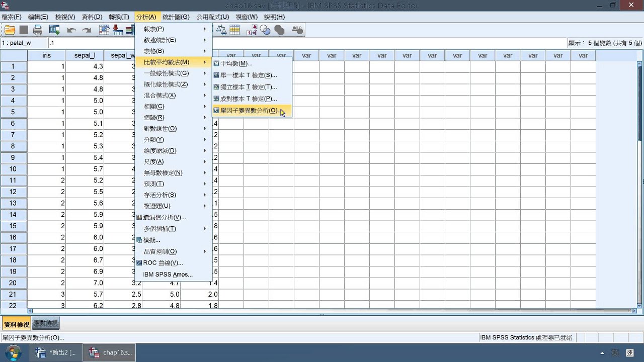This screenshot has width=644, height=362.
Task: Open the 統計圖(G) menu
Action: pyautogui.click(x=176, y=17)
